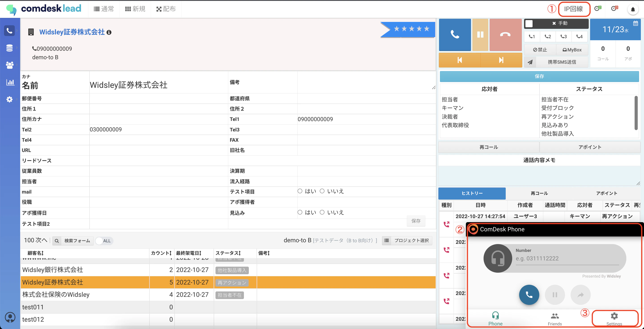Select いいえ for テスト項目
This screenshot has height=329, width=644.
[x=322, y=191]
